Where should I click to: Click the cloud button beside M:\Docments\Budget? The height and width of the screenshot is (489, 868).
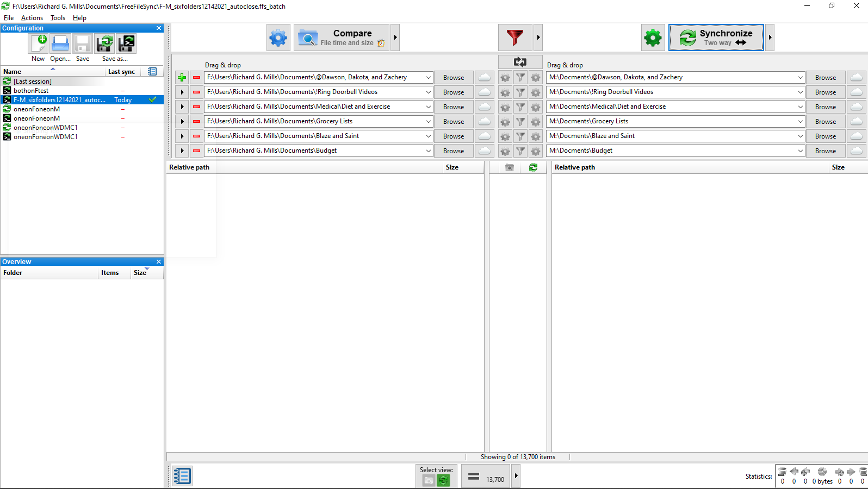pos(856,151)
